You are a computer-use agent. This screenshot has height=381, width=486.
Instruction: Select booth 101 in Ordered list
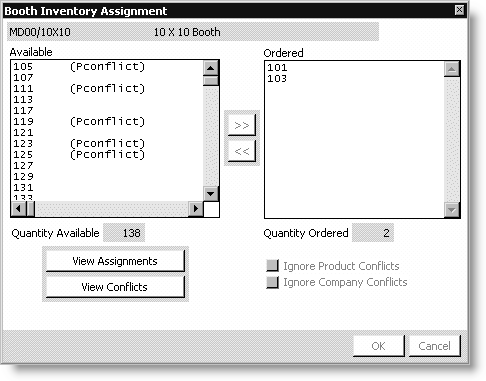(x=355, y=67)
